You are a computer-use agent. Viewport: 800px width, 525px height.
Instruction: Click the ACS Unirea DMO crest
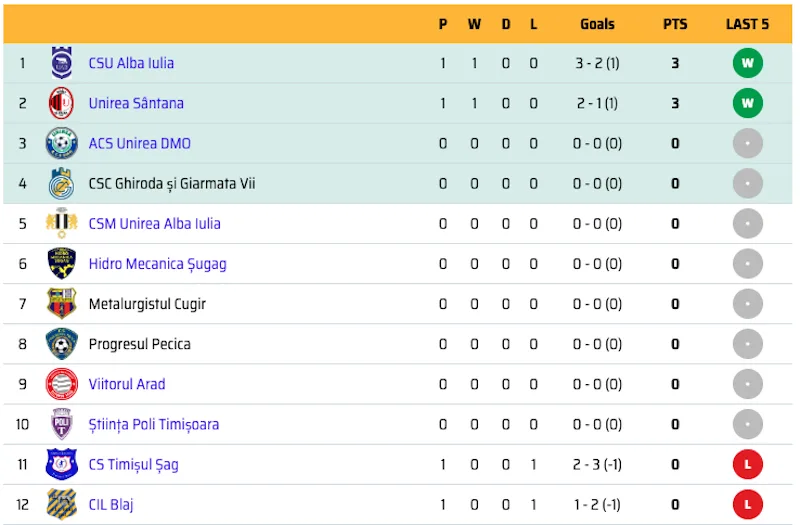pyautogui.click(x=62, y=143)
